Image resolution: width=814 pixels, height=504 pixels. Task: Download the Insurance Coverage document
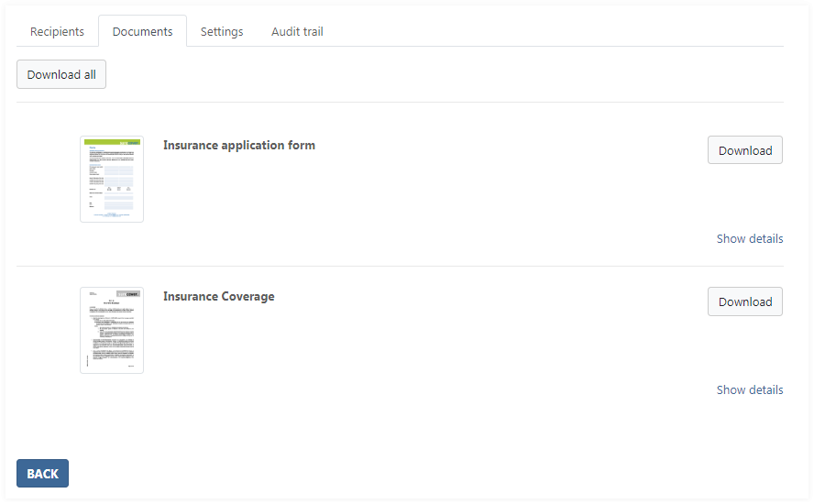click(x=744, y=301)
